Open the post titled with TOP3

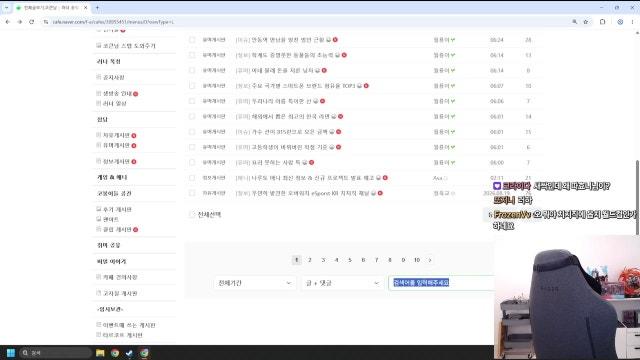click(x=304, y=86)
